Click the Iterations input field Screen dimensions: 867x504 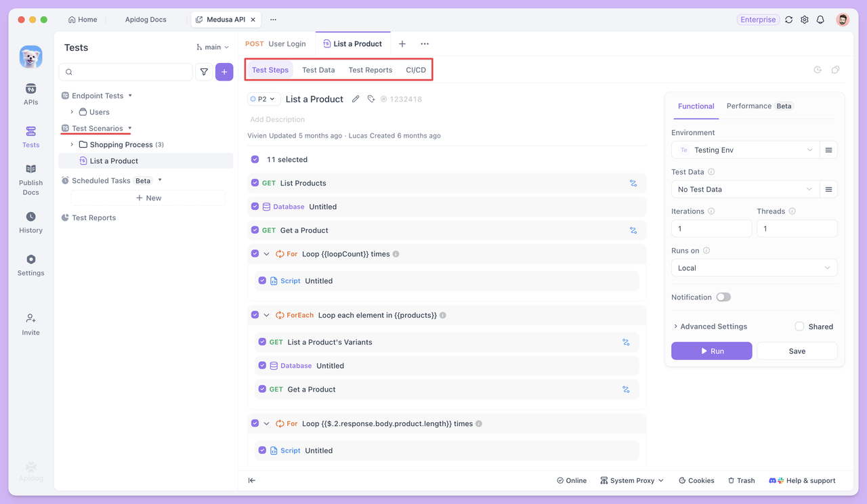coord(711,229)
